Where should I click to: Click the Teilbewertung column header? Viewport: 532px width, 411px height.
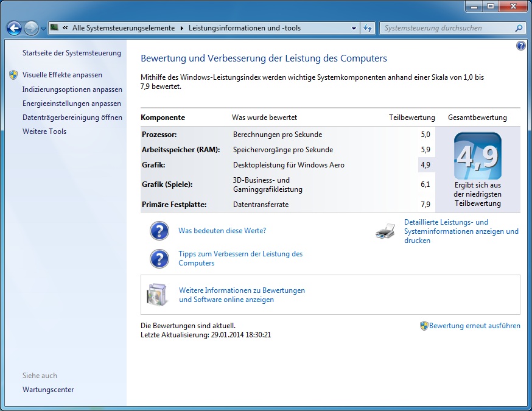(412, 118)
